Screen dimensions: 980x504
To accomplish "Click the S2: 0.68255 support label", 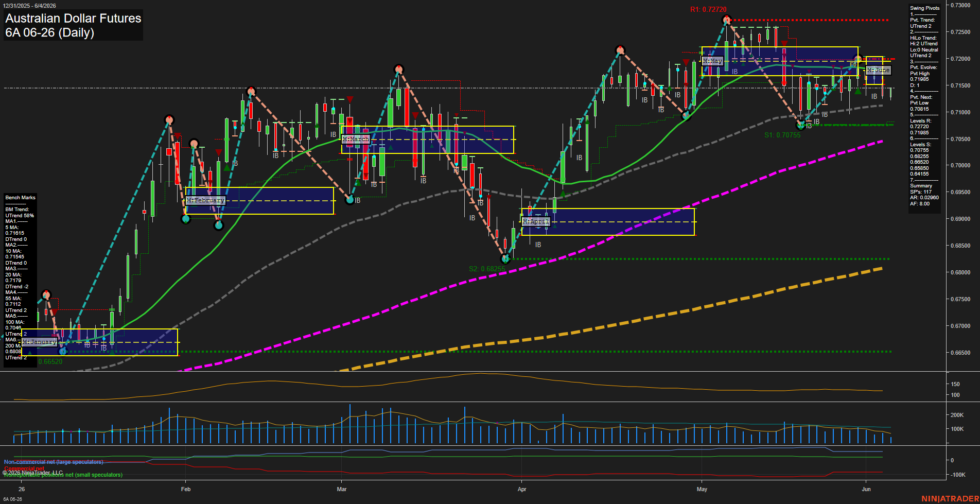I will tap(487, 269).
